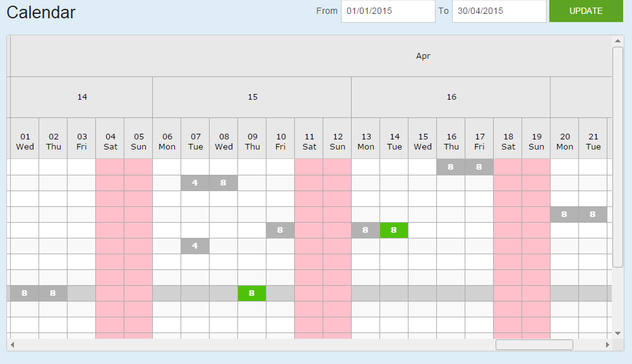Click the horizontal scrollbar left arrow
The height and width of the screenshot is (364, 632).
(12, 345)
